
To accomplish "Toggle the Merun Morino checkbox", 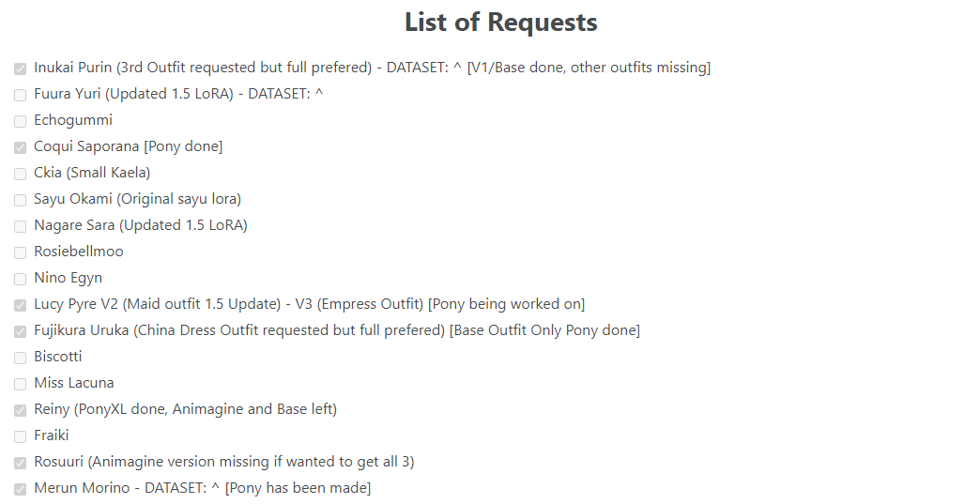I will [x=20, y=488].
